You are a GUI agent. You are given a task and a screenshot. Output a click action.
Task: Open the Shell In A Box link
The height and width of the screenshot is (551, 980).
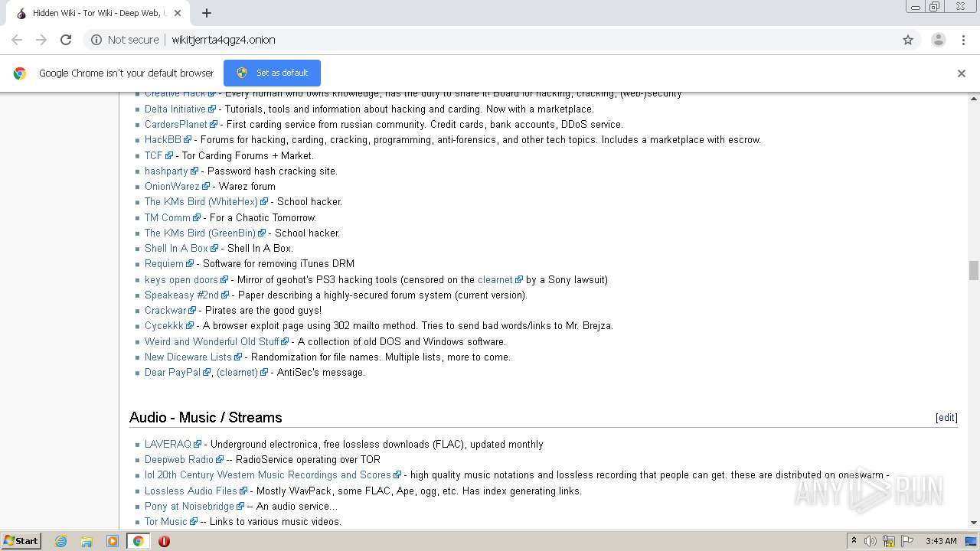[x=176, y=248]
